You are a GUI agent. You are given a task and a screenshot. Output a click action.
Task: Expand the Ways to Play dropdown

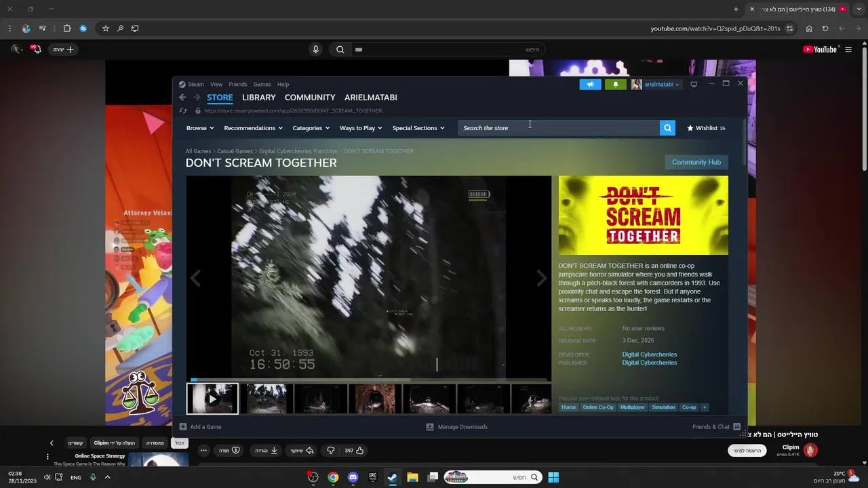click(x=361, y=128)
